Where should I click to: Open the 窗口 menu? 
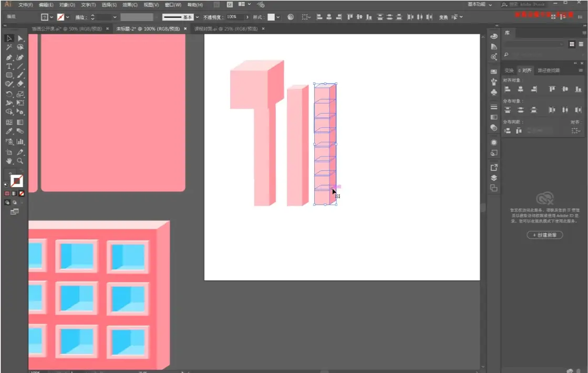tap(174, 4)
